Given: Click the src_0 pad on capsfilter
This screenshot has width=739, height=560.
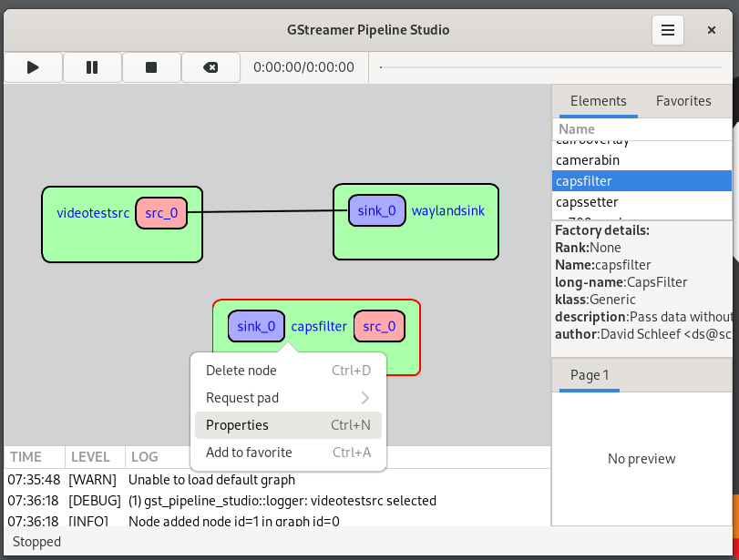Looking at the screenshot, I should [379, 326].
